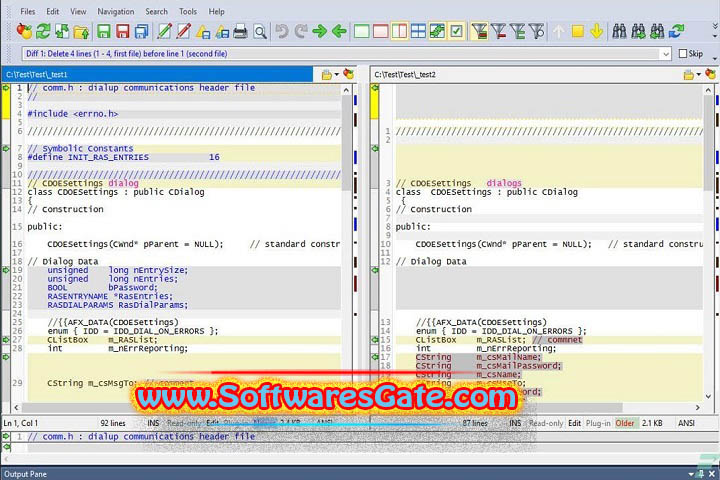
Task: Click binoculars with right arrow Find Next
Action: (x=638, y=31)
